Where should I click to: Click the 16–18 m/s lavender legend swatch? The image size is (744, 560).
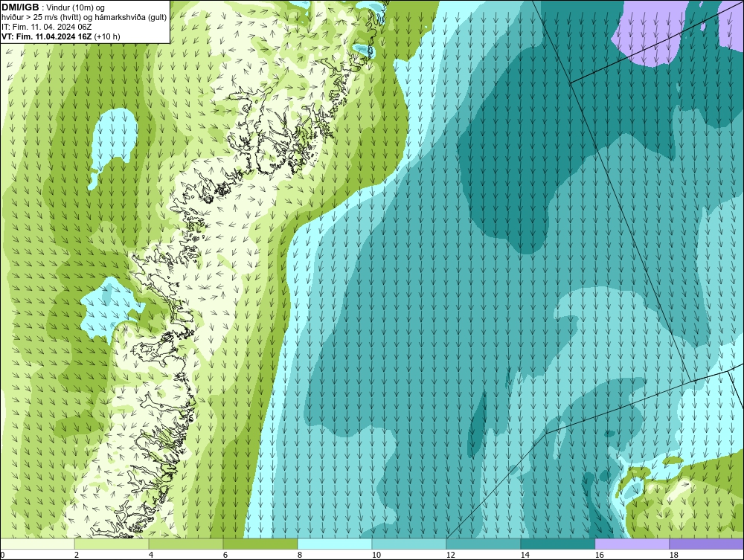point(632,544)
